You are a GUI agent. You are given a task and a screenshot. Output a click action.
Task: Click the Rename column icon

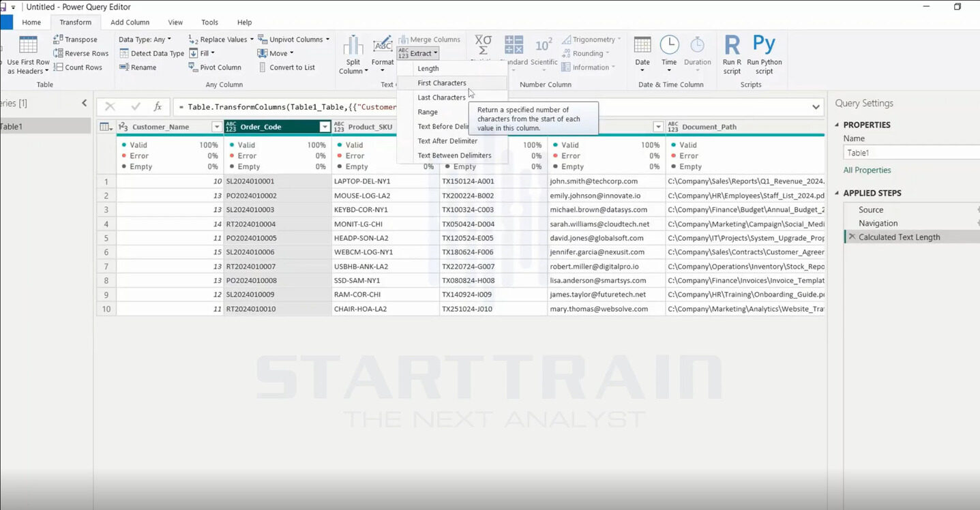pos(124,67)
